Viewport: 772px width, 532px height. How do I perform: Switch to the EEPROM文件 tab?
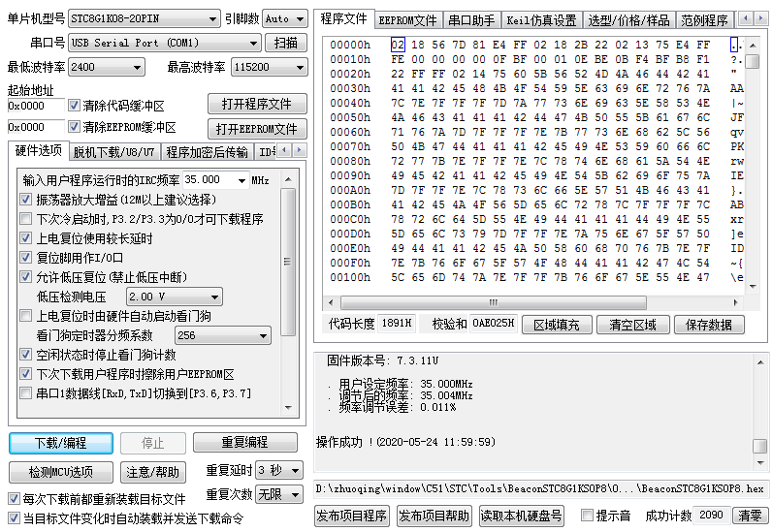408,20
